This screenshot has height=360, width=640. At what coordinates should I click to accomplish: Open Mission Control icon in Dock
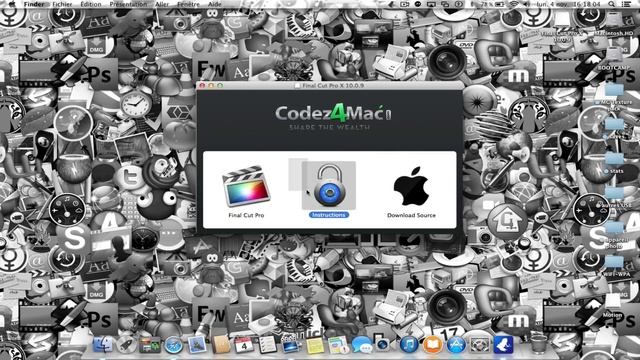[150, 345]
